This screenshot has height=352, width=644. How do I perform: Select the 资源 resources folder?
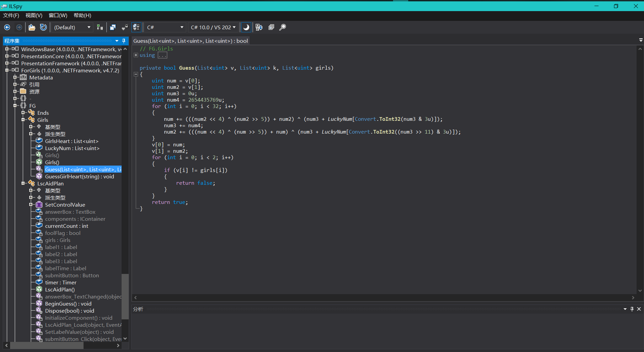34,92
